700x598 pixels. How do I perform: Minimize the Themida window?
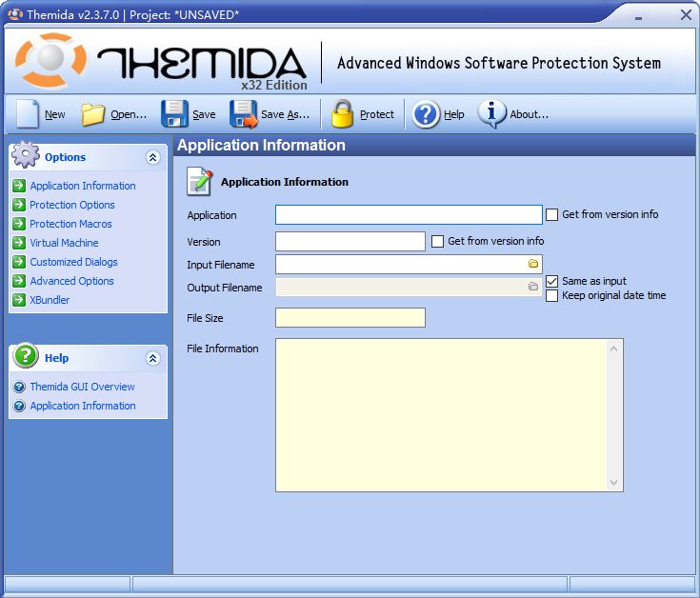[638, 18]
